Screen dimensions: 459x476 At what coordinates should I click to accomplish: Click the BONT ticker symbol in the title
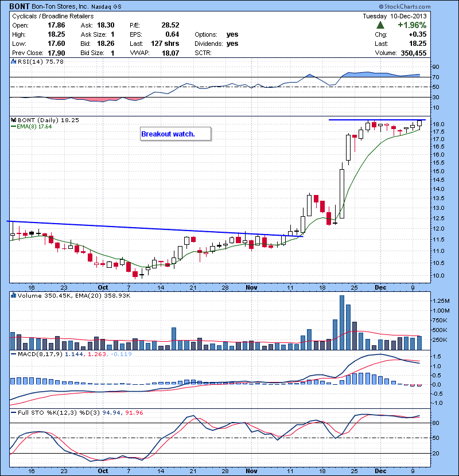pos(20,6)
